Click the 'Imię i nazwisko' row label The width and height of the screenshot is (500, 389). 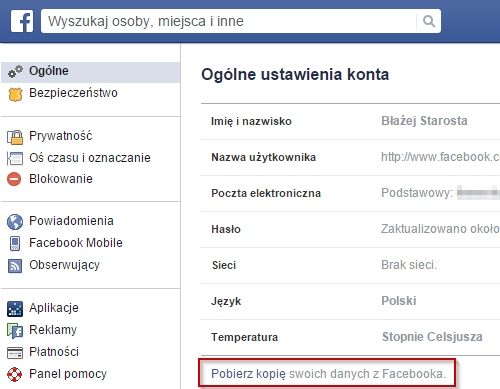[251, 121]
